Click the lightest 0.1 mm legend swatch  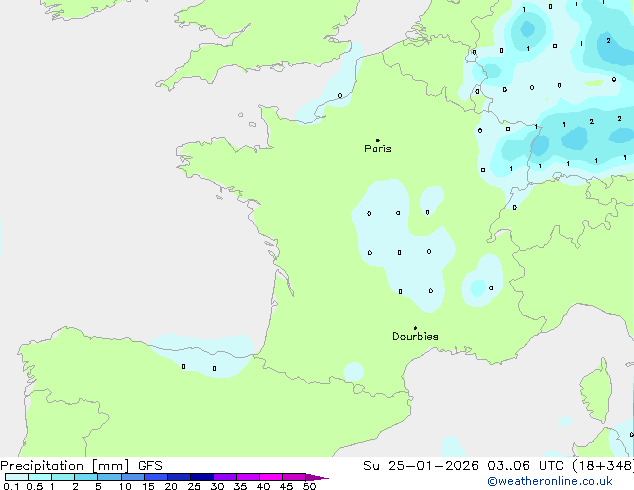click(17, 477)
